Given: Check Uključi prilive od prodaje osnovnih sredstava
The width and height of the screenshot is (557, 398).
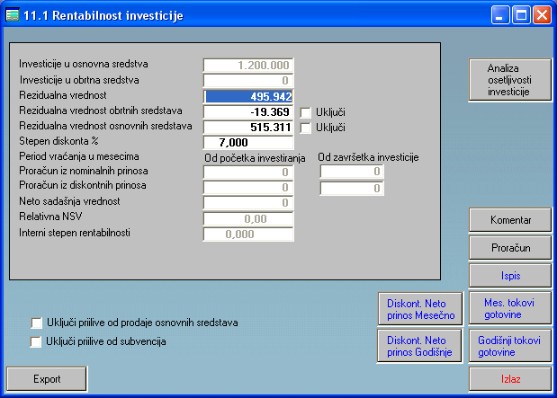Looking at the screenshot, I should (36, 323).
